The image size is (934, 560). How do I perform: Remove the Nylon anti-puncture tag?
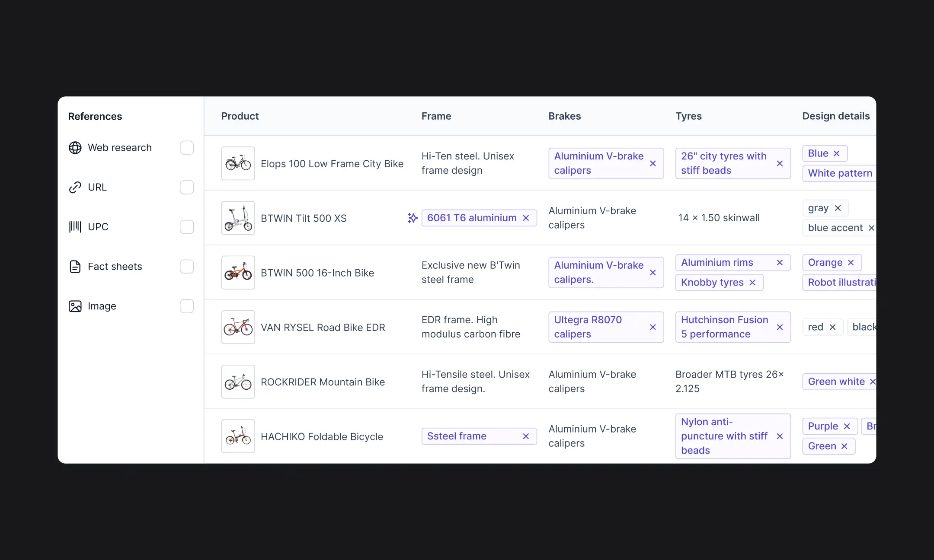[780, 436]
